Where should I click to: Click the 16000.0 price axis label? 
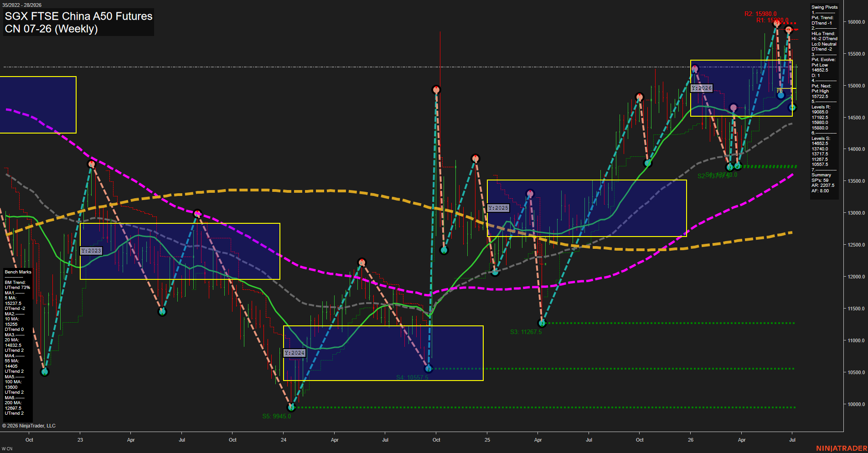(856, 22)
